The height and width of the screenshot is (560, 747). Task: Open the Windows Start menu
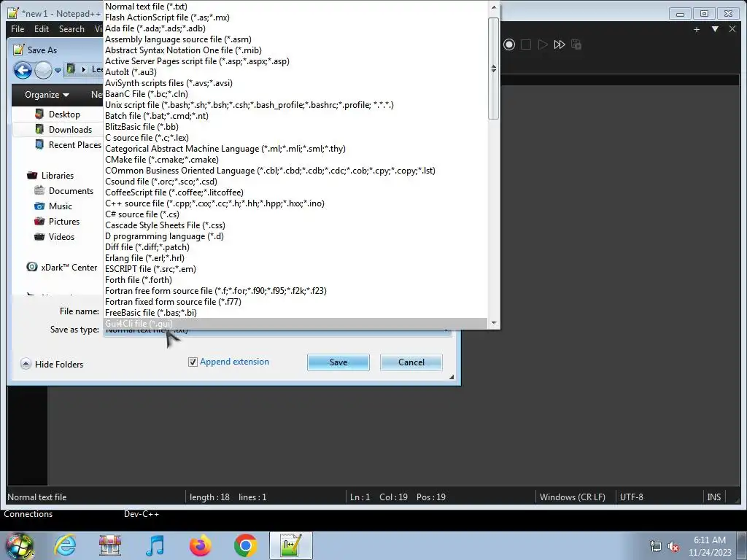[x=19, y=545]
